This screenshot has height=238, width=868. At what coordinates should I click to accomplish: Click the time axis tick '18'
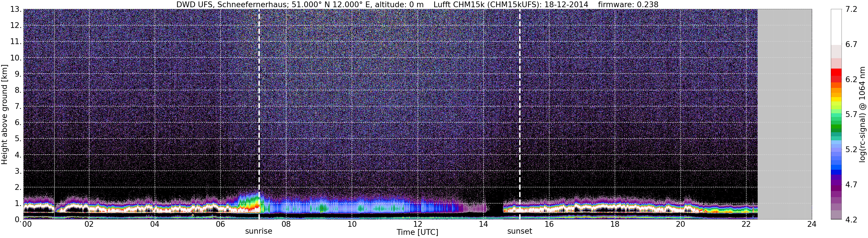[614, 224]
